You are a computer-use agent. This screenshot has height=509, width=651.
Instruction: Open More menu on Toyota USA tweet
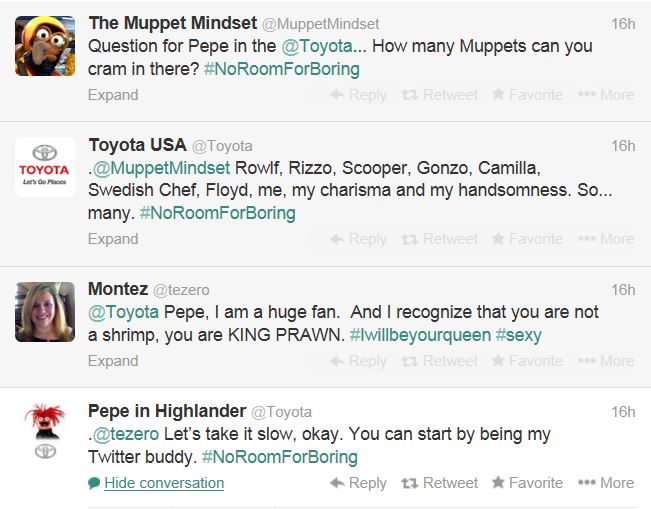(606, 238)
